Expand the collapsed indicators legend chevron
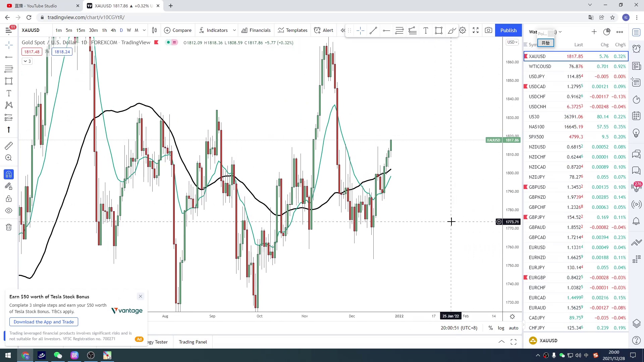This screenshot has width=644, height=362. 27,61
